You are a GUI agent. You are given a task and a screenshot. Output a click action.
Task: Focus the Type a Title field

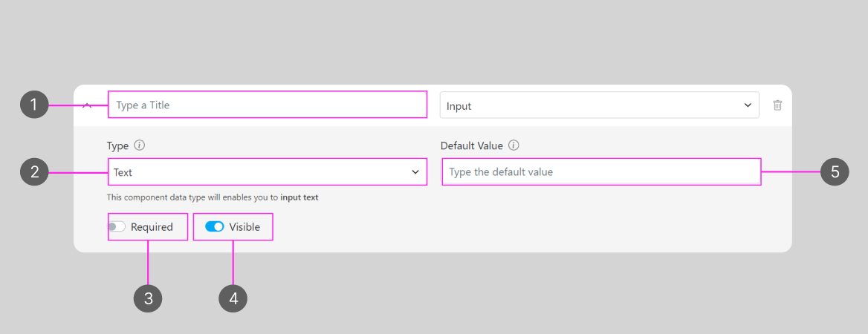coord(268,105)
